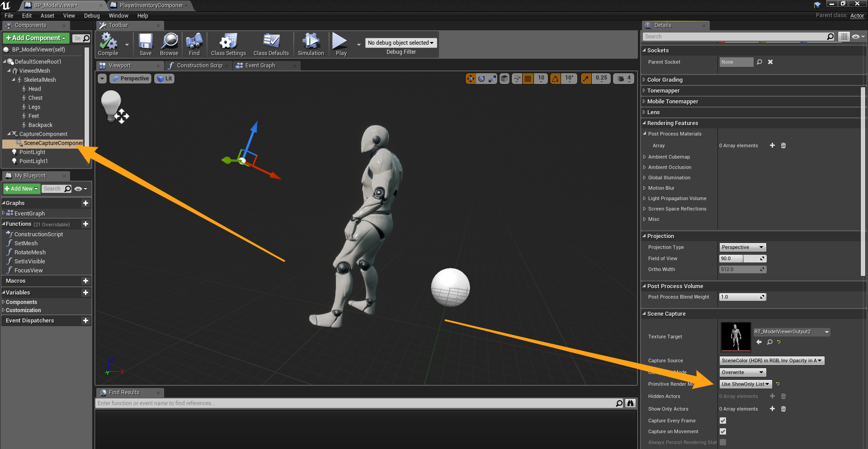Open Class Settings from toolbar
This screenshot has width=868, height=449.
point(228,44)
